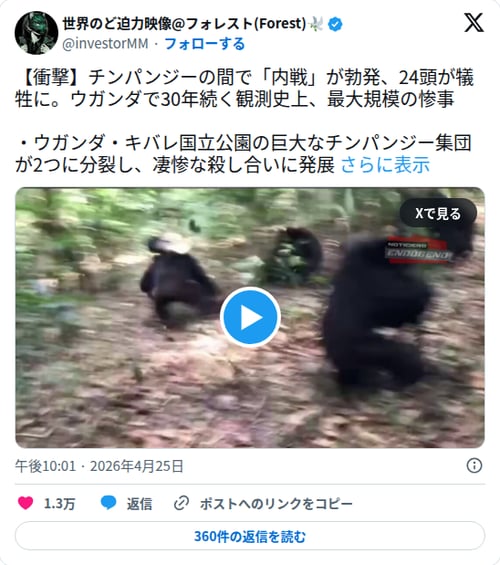Click the chain link copy icon
This screenshot has width=500, height=565.
point(181,503)
